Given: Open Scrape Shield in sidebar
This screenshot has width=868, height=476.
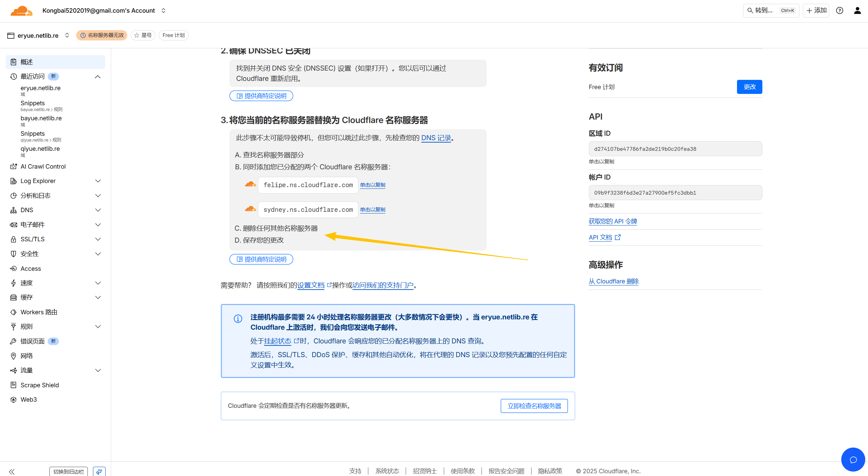Looking at the screenshot, I should (39, 385).
